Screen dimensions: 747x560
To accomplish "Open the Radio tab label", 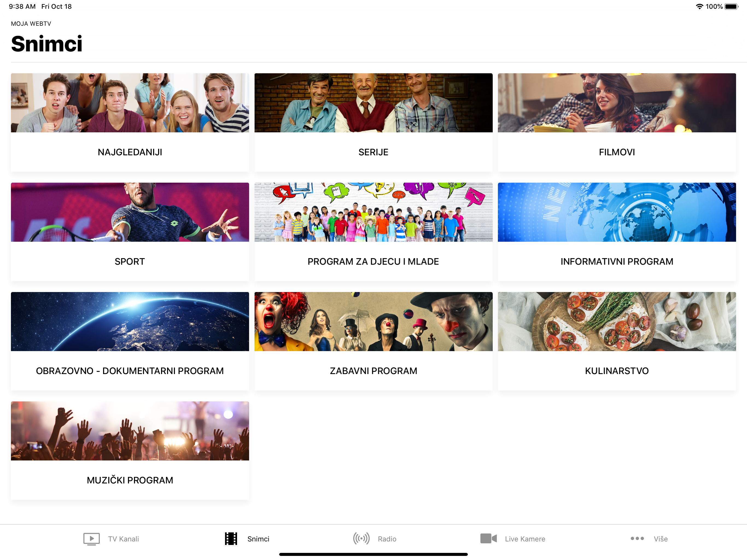I will (387, 539).
